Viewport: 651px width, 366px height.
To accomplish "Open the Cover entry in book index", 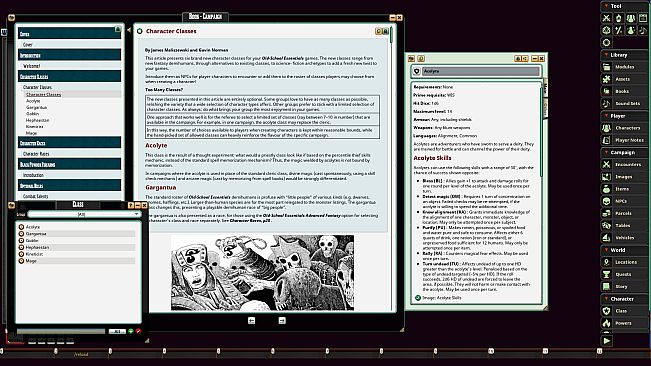I will [27, 44].
